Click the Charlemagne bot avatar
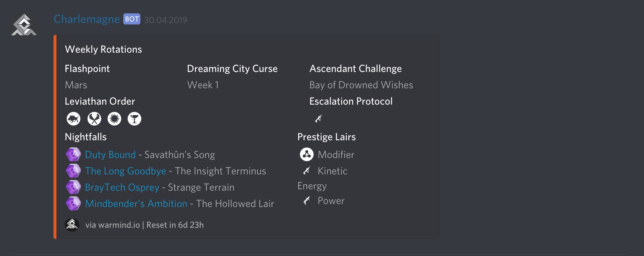This screenshot has height=256, width=644. coord(24,25)
